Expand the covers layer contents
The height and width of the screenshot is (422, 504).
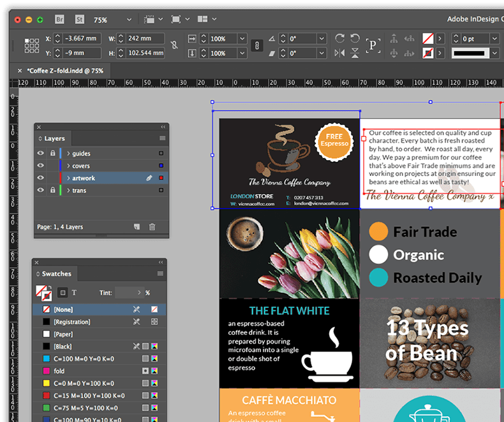coord(68,166)
